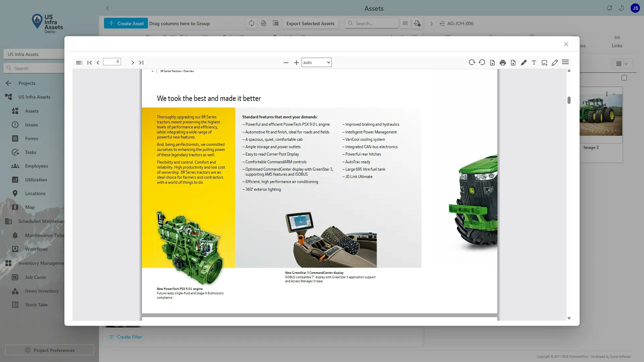This screenshot has width=644, height=362.
Task: Open Items Inventory in sidebar
Action: coord(42,291)
